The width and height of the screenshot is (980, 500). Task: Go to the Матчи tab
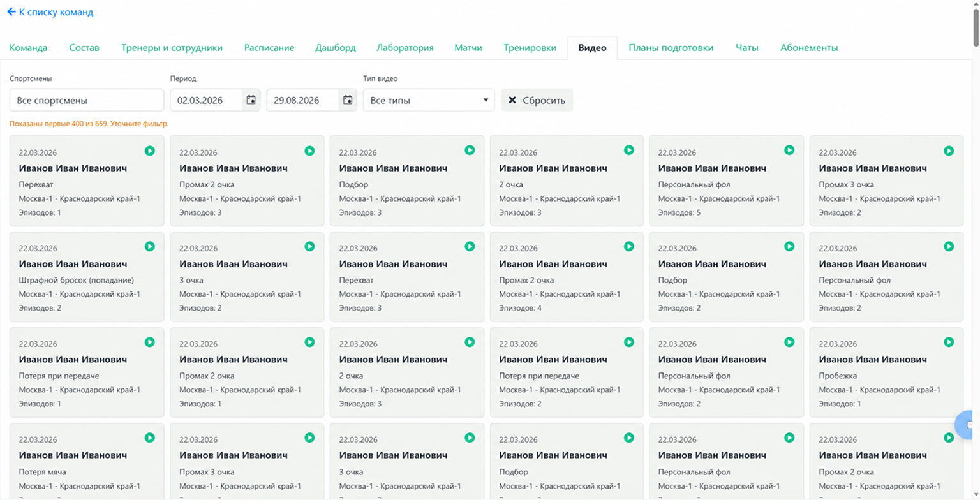click(x=468, y=48)
